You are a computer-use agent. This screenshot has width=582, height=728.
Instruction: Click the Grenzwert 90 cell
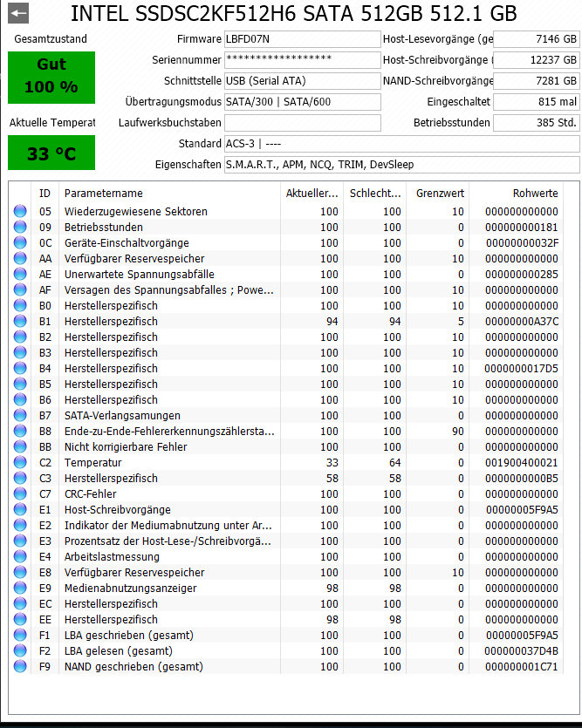(x=457, y=431)
